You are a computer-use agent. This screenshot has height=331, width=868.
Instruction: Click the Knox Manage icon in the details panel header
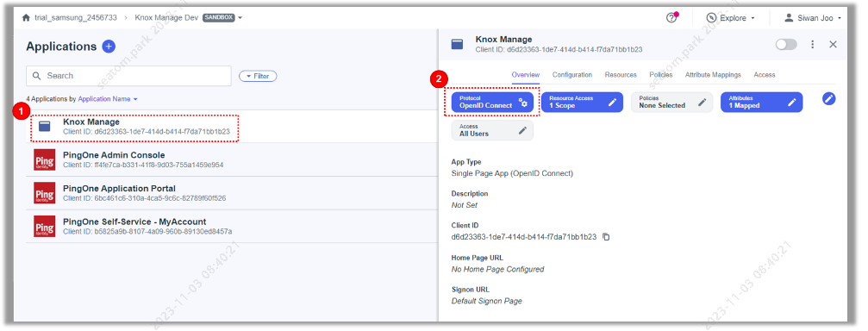457,44
